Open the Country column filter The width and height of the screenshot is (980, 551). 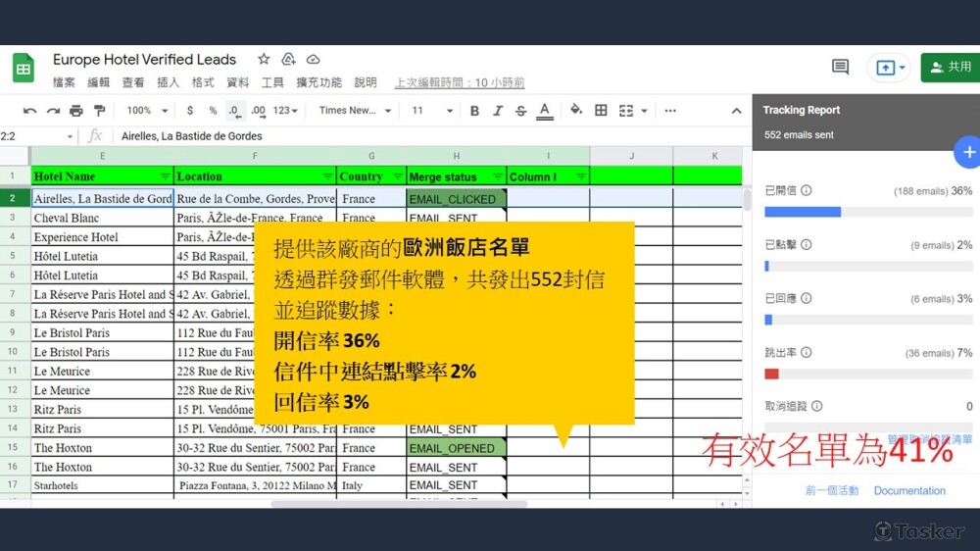pos(398,176)
